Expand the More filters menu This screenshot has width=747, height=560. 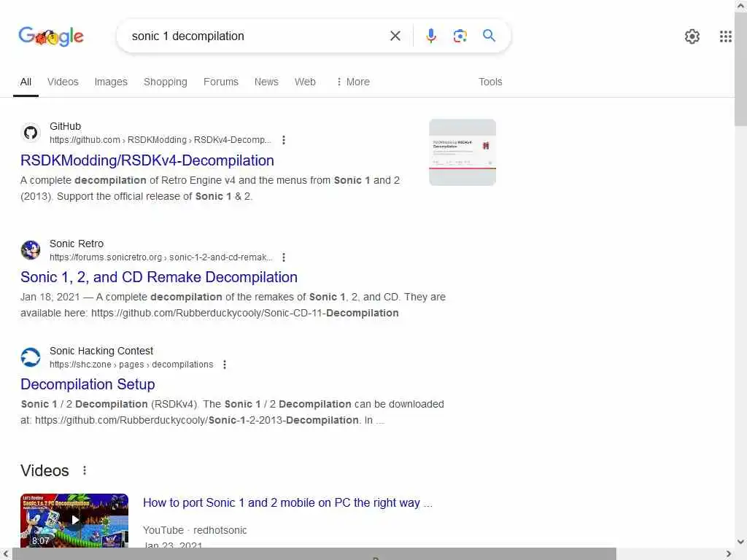(353, 82)
